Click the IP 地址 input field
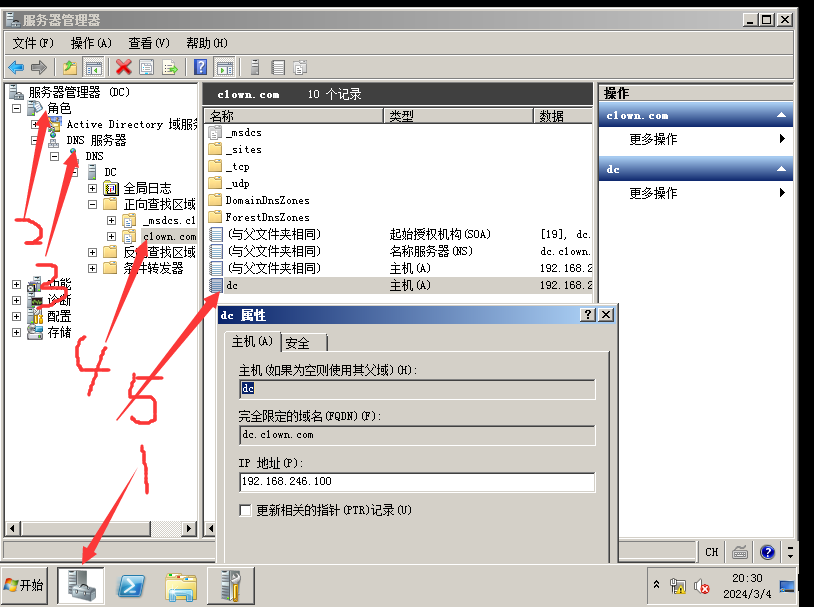The width and height of the screenshot is (814, 607). (x=417, y=482)
